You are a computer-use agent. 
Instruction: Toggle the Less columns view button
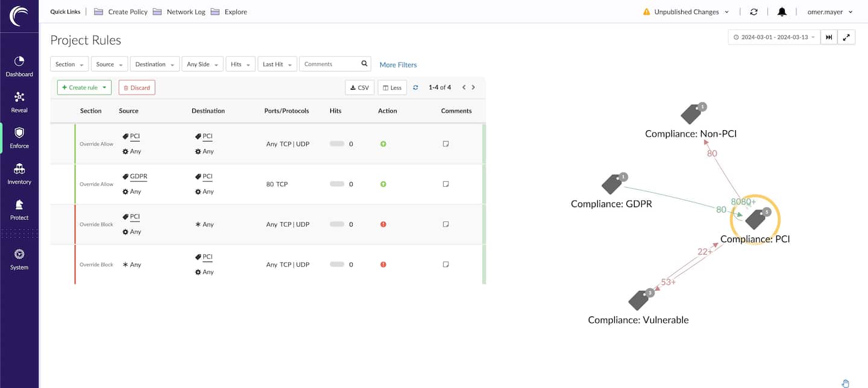coord(392,88)
